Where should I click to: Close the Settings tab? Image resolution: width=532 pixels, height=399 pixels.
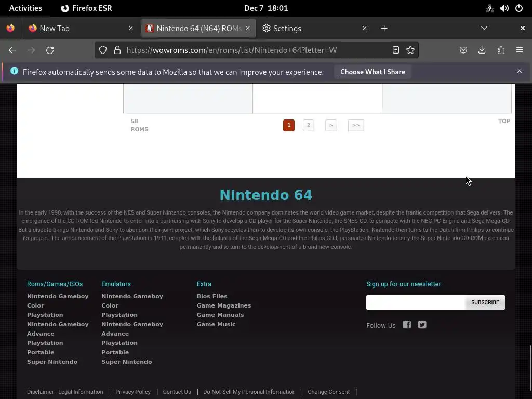pos(365,28)
